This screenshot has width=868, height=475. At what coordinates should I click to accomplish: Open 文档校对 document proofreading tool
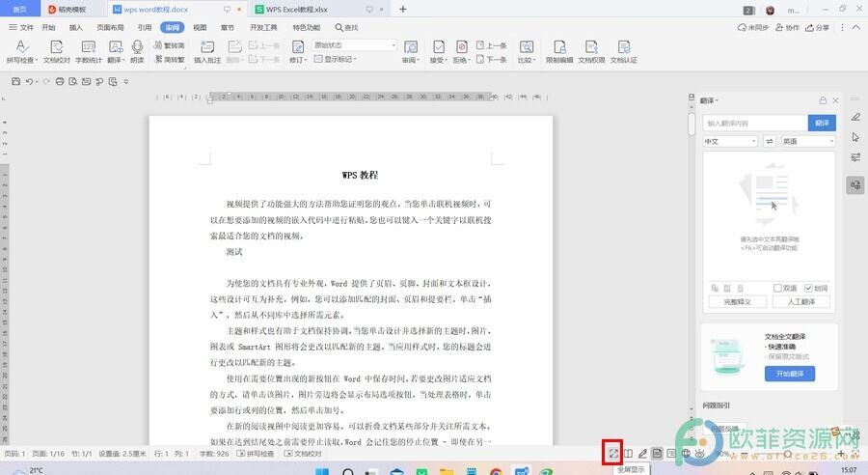57,51
